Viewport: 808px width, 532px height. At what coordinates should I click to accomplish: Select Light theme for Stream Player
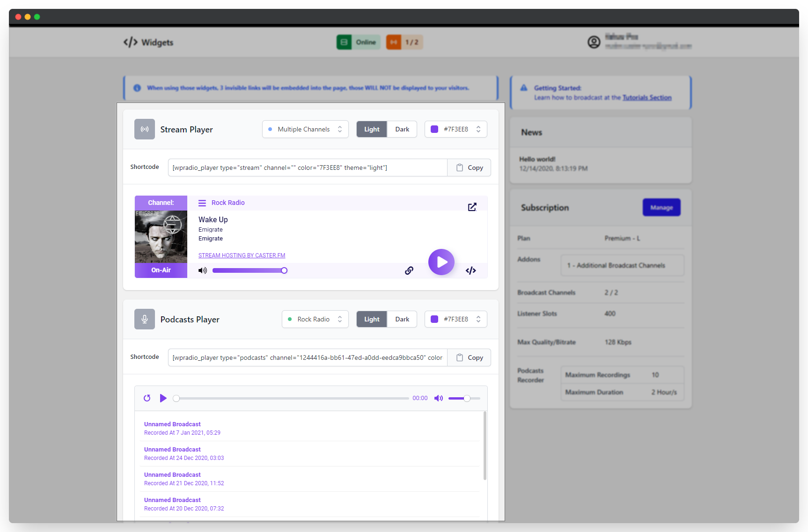click(x=372, y=129)
